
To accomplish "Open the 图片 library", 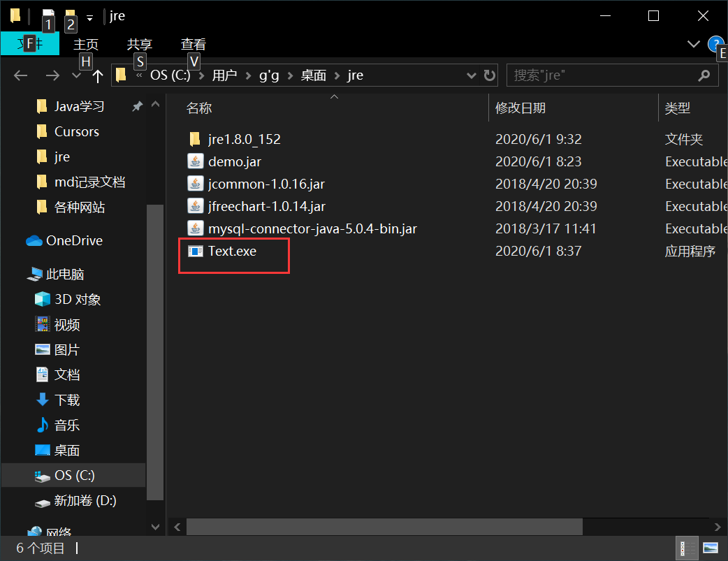I will [x=57, y=350].
